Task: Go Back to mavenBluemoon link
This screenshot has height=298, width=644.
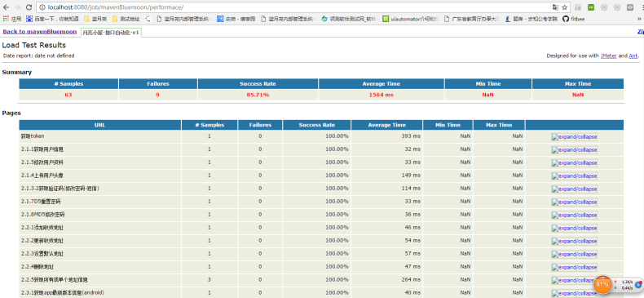Action: click(x=39, y=32)
